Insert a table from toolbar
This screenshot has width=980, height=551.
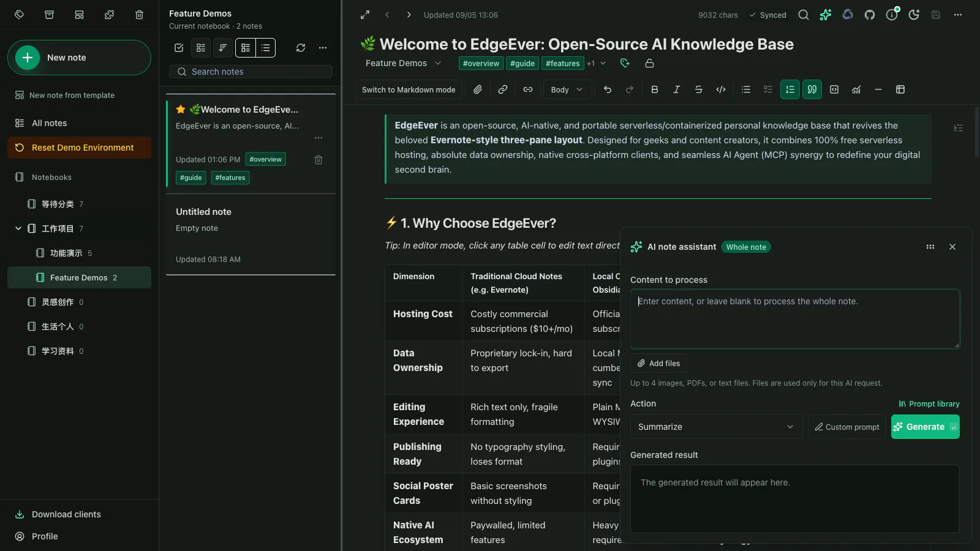900,89
